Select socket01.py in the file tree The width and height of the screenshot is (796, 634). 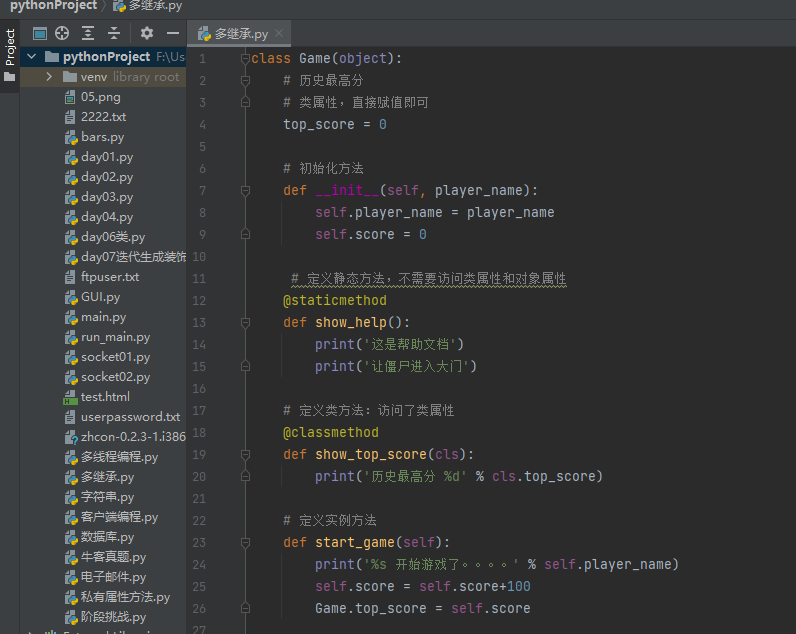click(x=115, y=357)
